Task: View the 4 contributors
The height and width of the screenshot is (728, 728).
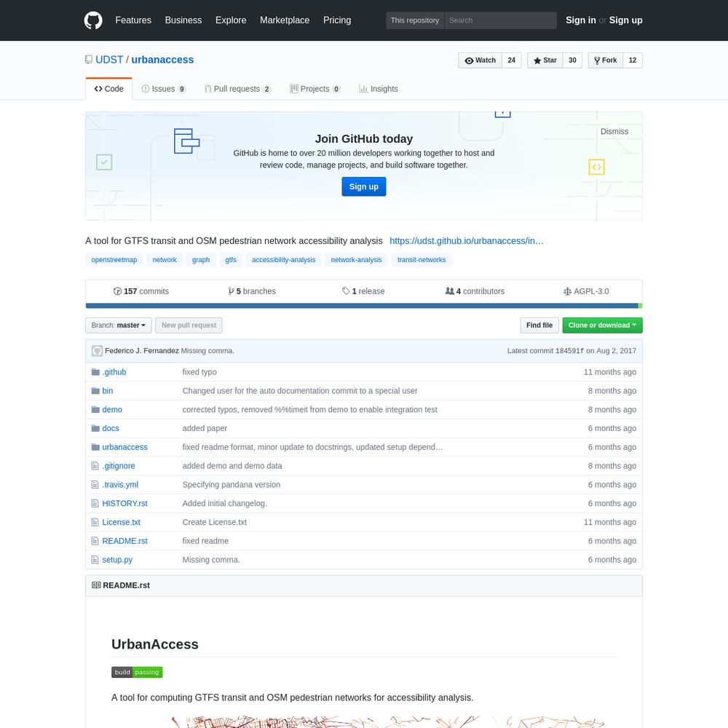Action: [x=475, y=291]
